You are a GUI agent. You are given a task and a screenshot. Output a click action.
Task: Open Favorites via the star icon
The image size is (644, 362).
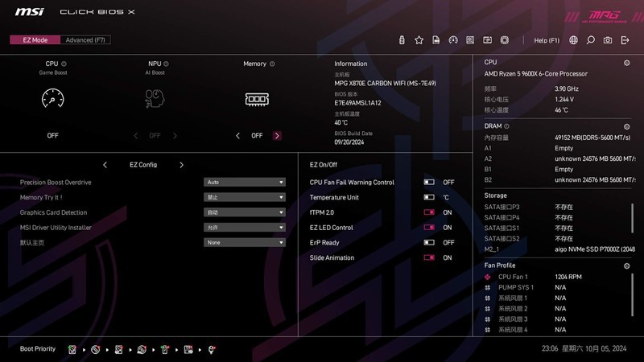419,39
